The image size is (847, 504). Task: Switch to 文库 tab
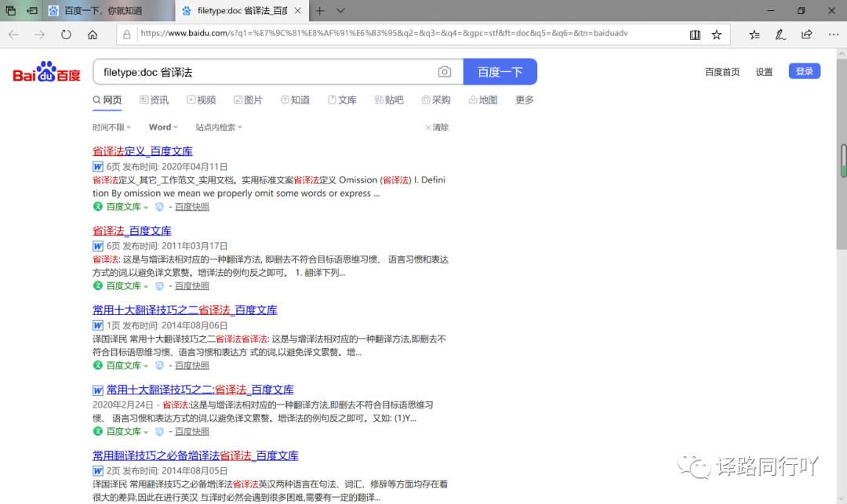[x=342, y=100]
